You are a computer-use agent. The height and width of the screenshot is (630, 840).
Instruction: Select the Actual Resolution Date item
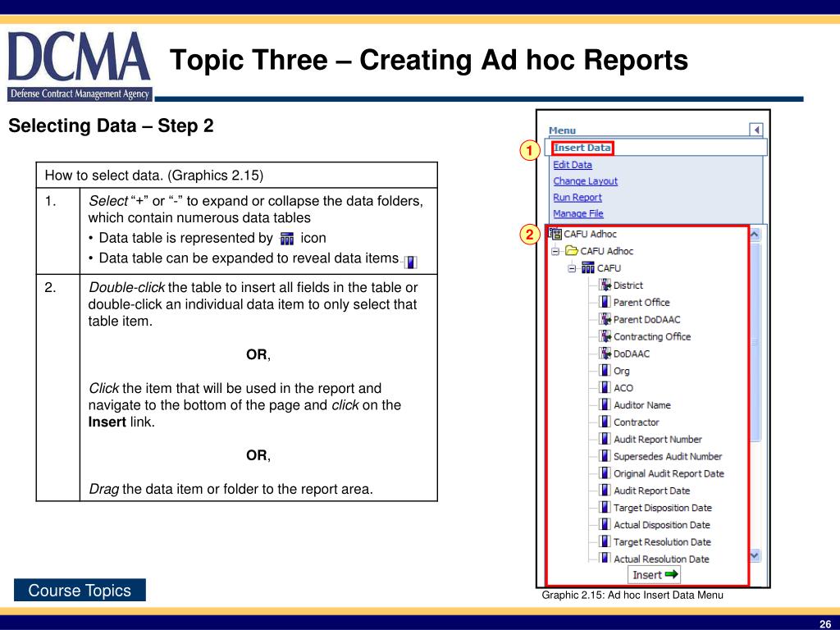(661, 559)
